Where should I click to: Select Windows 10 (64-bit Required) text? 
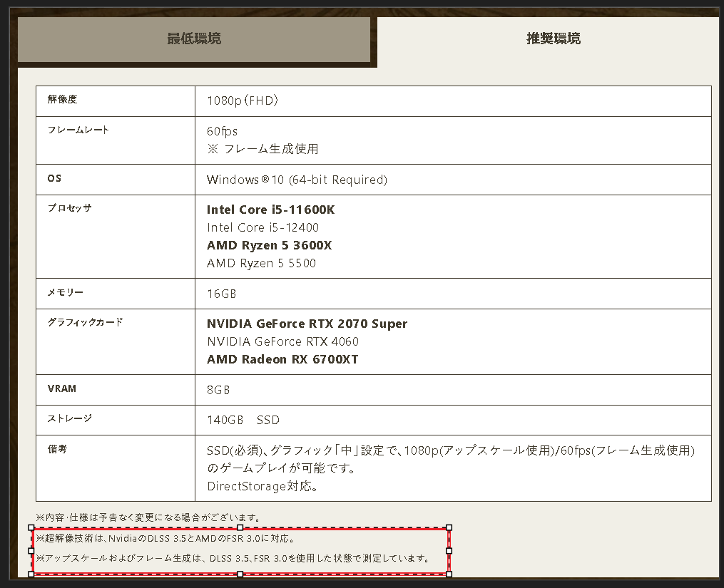297,180
